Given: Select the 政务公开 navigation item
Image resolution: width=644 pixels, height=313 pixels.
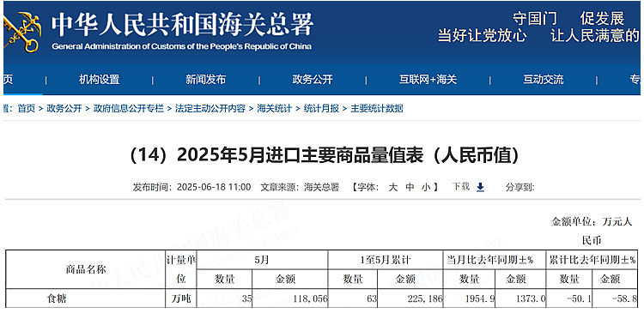Looking at the screenshot, I should (x=313, y=80).
